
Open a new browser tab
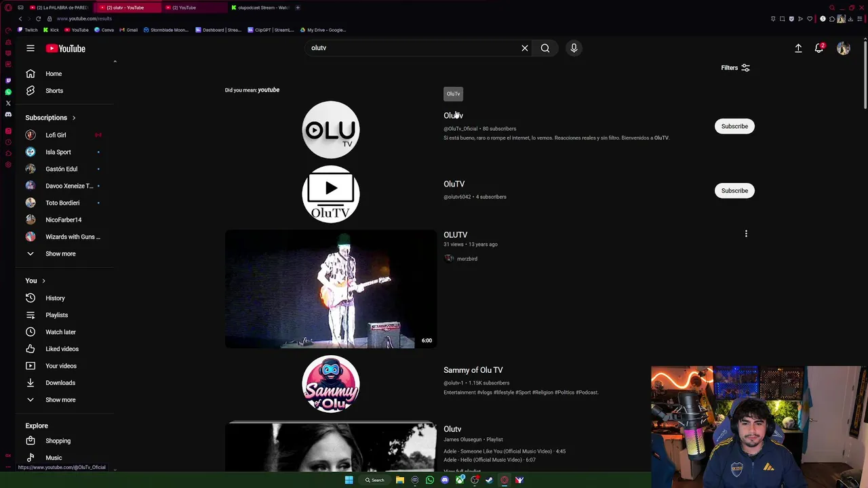click(x=298, y=7)
